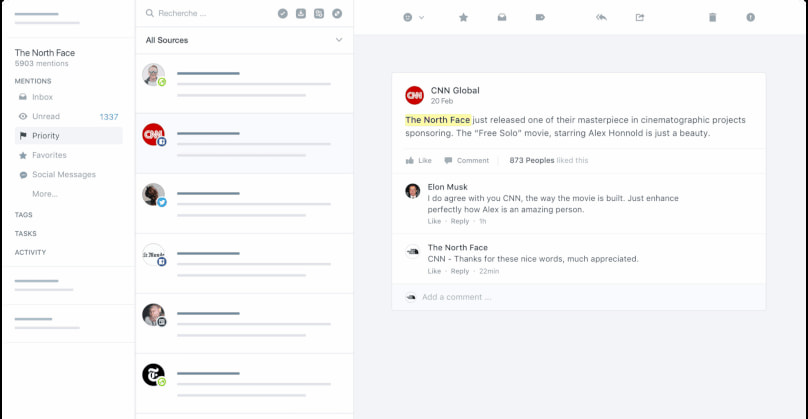
Task: Open the Favorites folder
Action: click(69, 155)
